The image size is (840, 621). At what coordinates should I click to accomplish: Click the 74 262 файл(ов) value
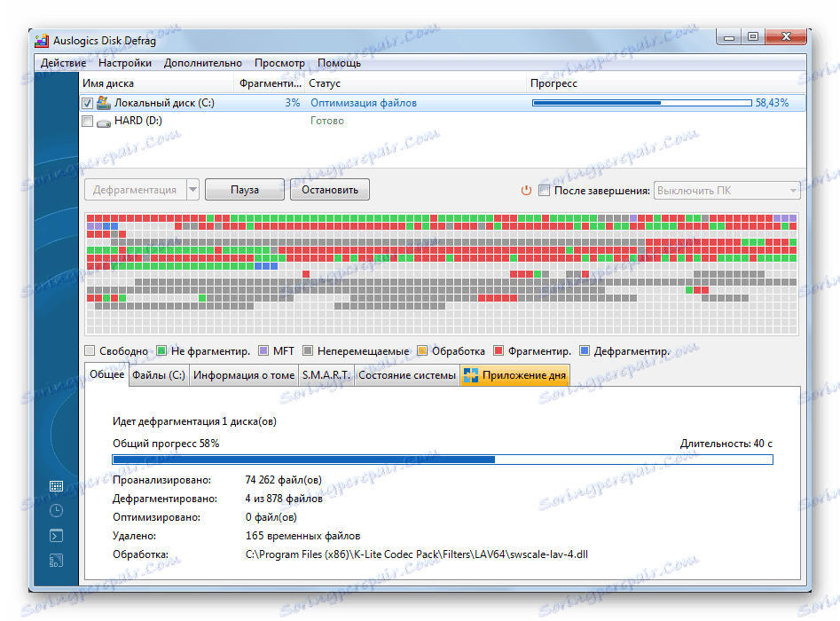283,480
